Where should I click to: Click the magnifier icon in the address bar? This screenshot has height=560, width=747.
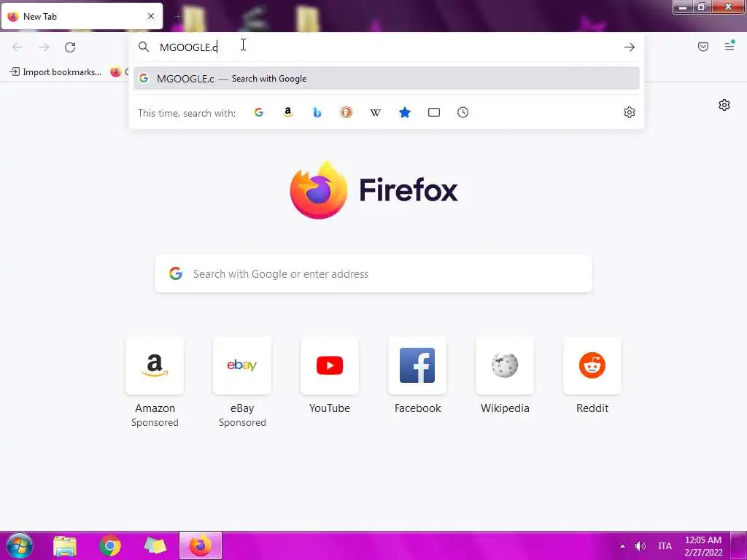[144, 47]
